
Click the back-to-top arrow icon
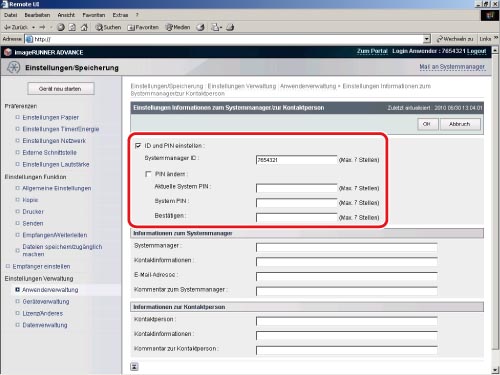point(134,367)
